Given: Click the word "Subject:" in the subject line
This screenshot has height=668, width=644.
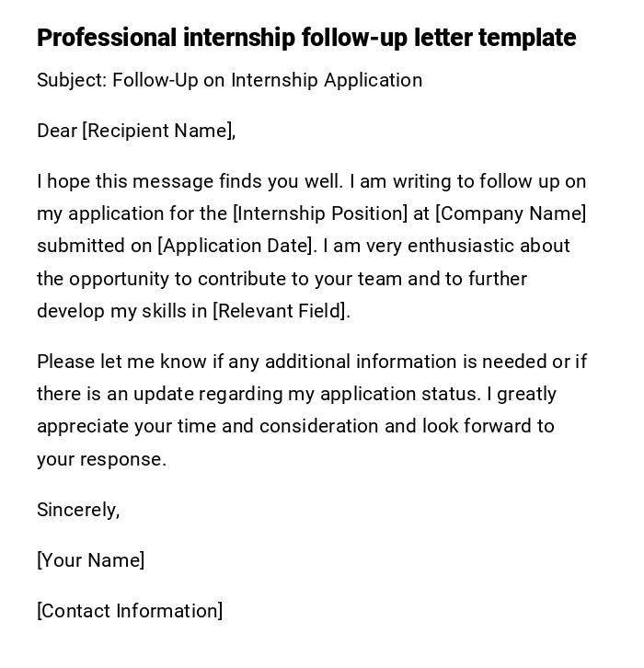Looking at the screenshot, I should click(72, 80).
